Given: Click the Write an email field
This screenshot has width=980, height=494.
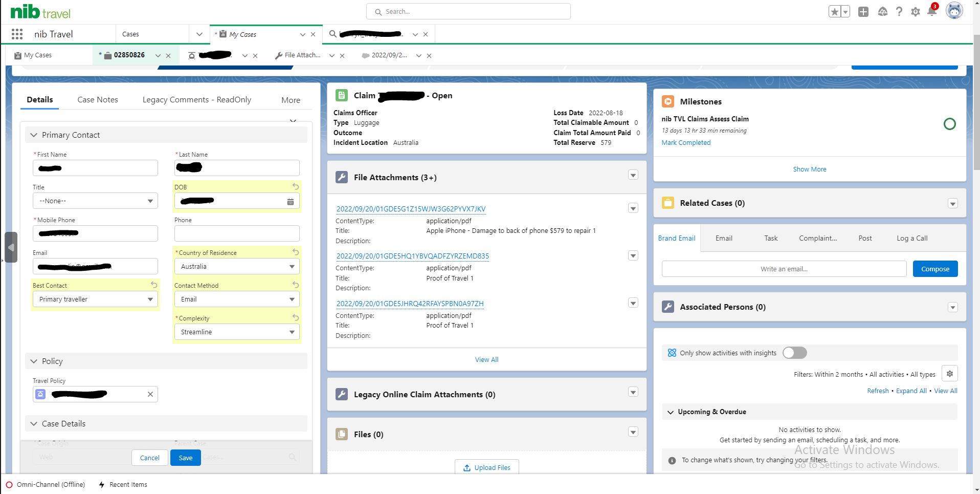Looking at the screenshot, I should coord(784,269).
